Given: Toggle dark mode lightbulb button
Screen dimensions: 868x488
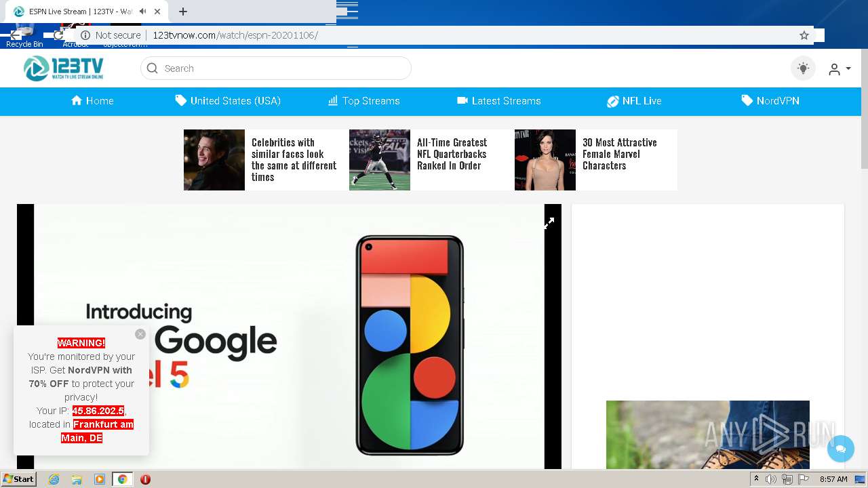Looking at the screenshot, I should point(804,68).
